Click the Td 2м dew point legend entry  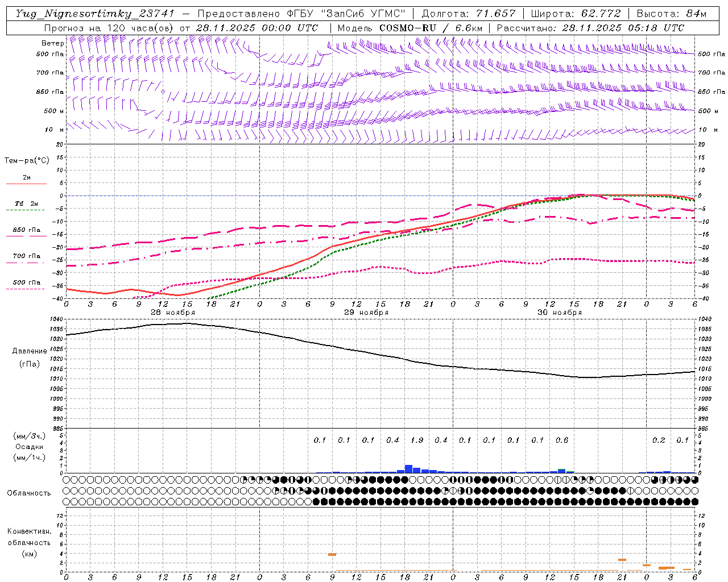coord(27,203)
